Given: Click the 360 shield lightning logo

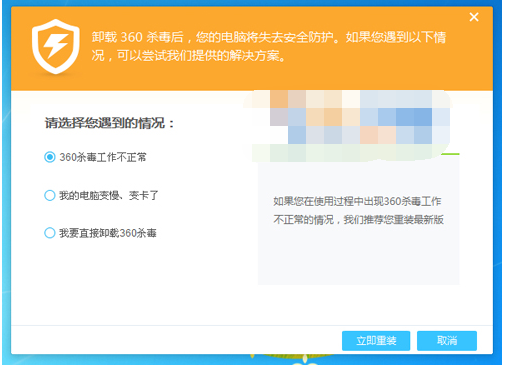Looking at the screenshot, I should click(56, 46).
